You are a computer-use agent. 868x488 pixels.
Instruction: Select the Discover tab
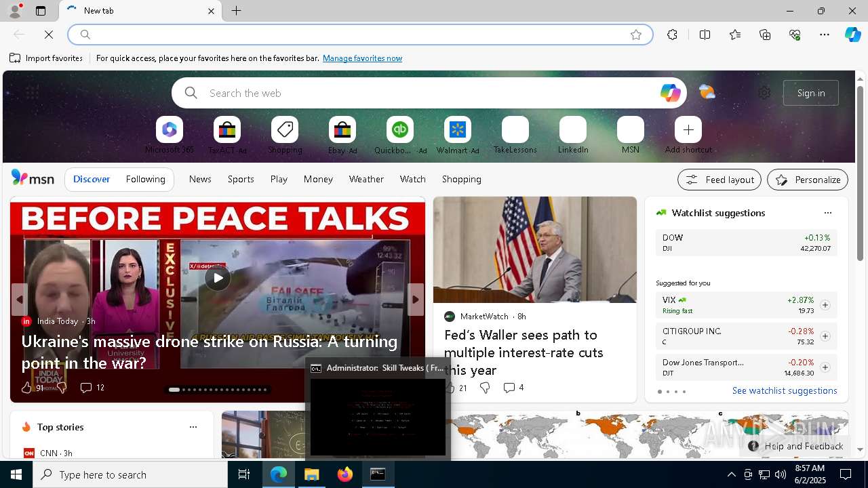point(92,179)
